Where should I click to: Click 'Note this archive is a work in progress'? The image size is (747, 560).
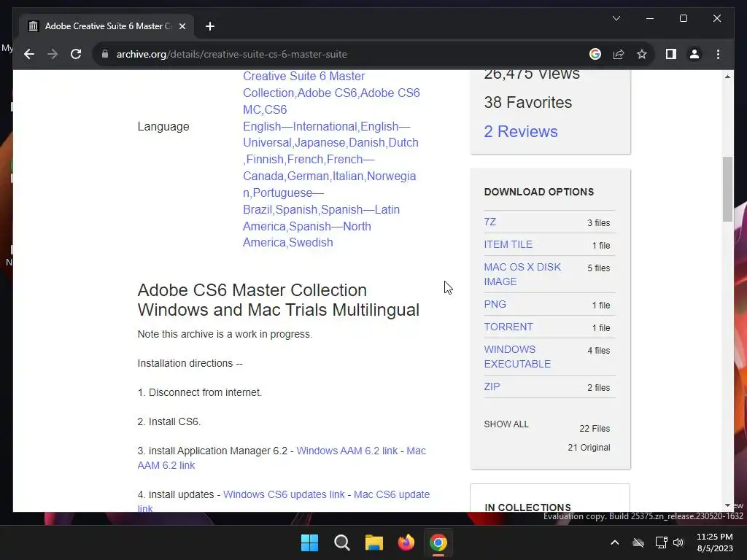coord(225,334)
